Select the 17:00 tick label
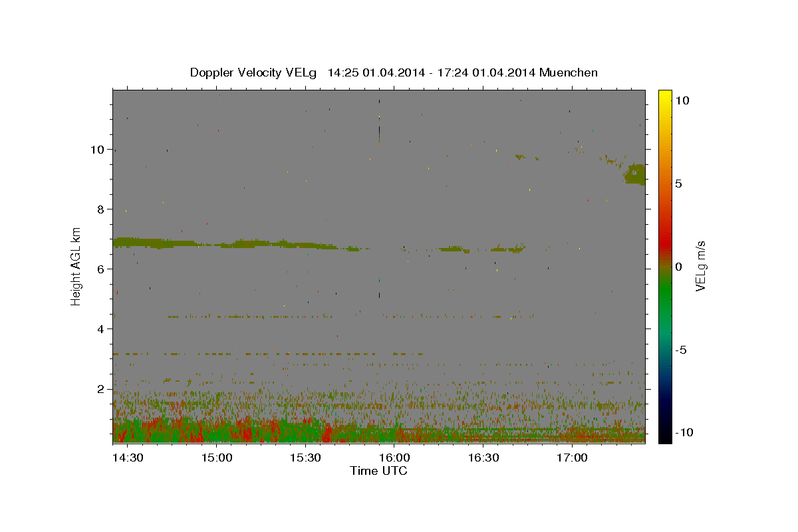Screen dimensions: 798x532 click(x=571, y=458)
